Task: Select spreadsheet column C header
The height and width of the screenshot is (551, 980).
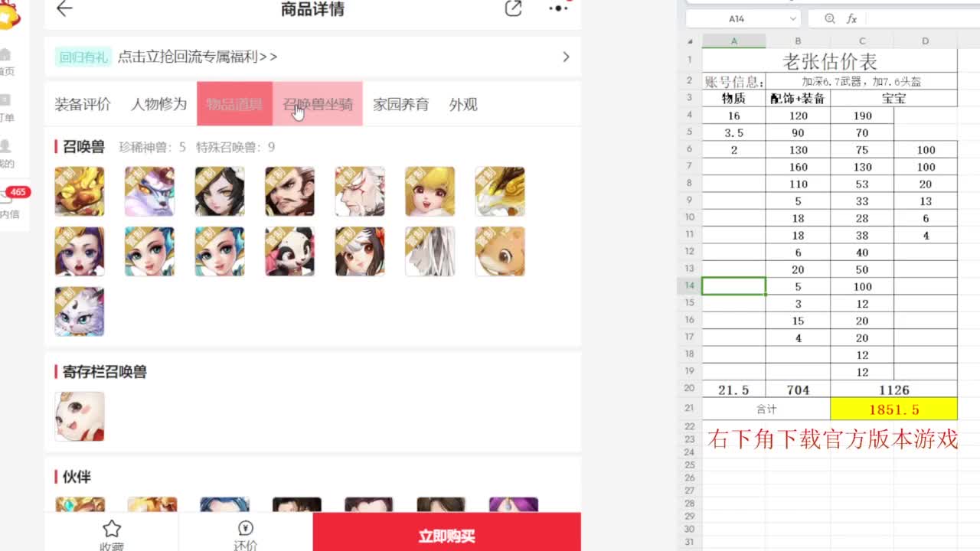Action: pyautogui.click(x=862, y=41)
